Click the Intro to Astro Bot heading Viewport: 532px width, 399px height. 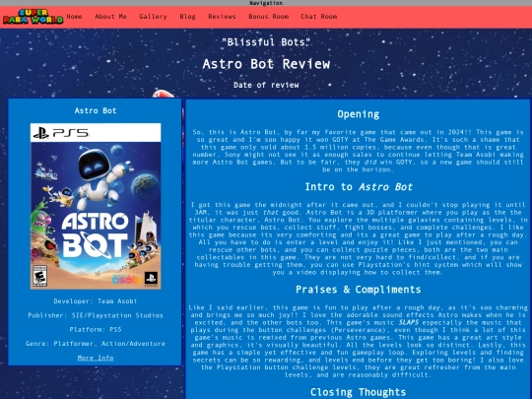coord(359,187)
